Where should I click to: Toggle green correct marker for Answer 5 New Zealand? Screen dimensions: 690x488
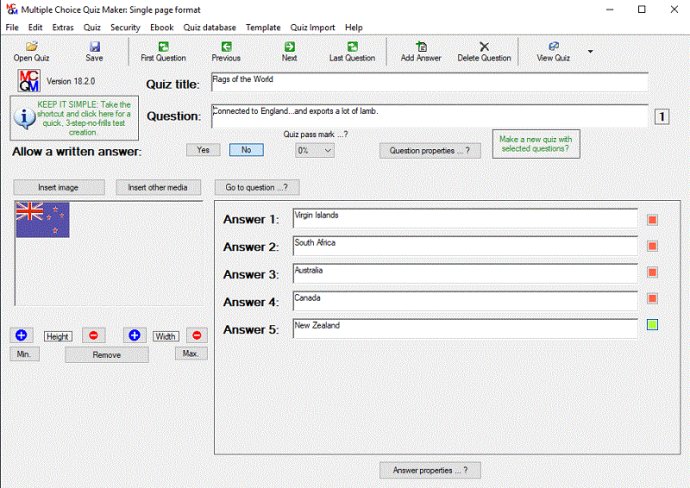(652, 325)
